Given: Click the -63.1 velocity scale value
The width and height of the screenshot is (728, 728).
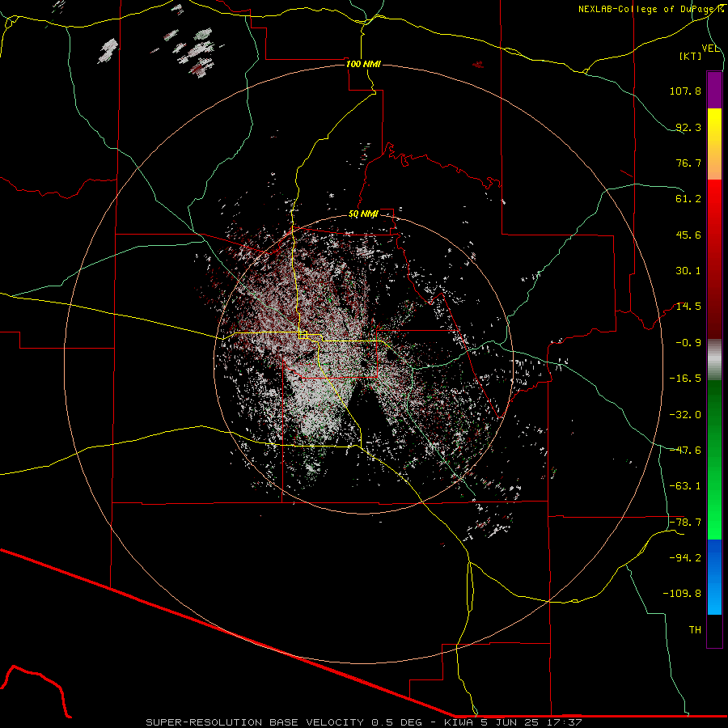Looking at the screenshot, I should click(x=685, y=486).
